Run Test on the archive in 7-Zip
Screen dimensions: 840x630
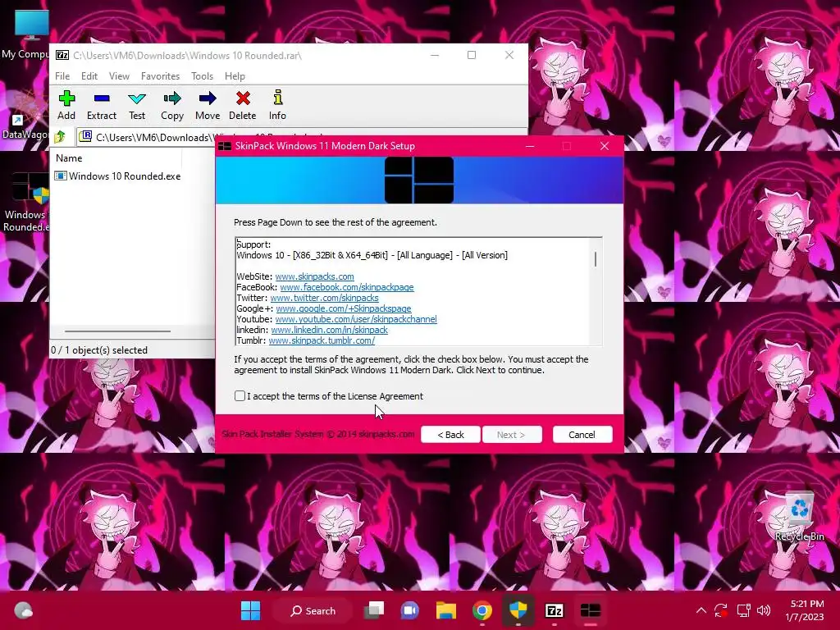click(x=137, y=105)
